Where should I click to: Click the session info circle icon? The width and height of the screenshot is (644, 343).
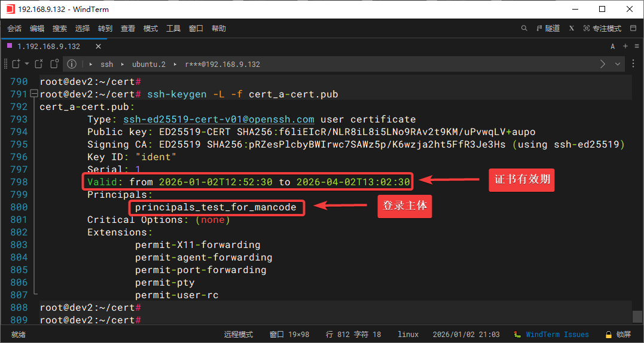(x=71, y=64)
